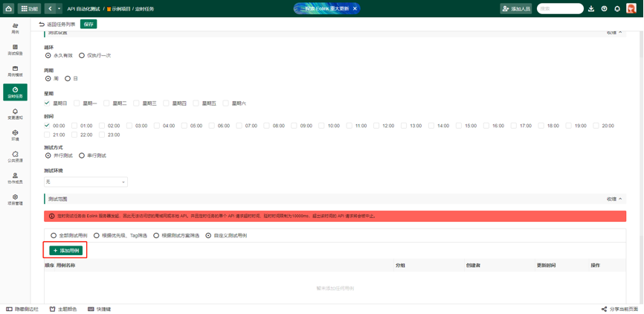Screen dimensions: 644x314
Task: Check 星期三 checkbox
Action: click(x=136, y=103)
